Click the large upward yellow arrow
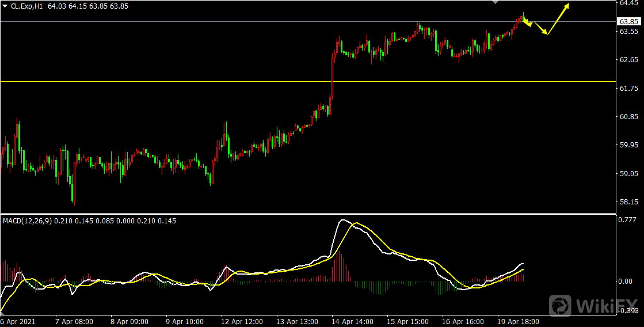The width and height of the screenshot is (644, 327). (x=557, y=19)
